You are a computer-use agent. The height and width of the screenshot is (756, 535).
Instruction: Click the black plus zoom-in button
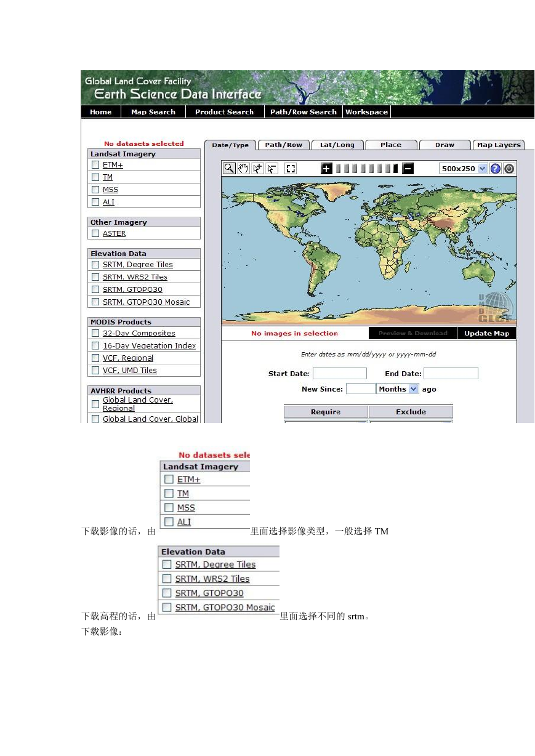tap(326, 169)
